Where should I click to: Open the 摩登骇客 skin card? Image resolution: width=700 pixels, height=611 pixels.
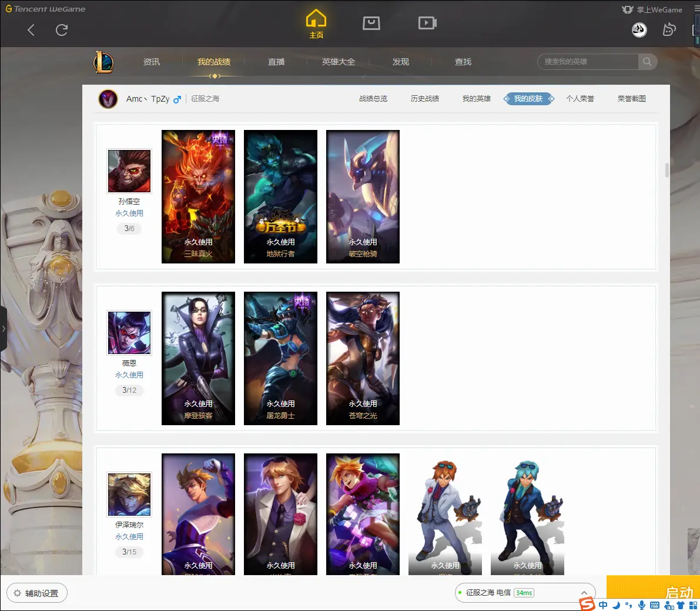tap(198, 358)
